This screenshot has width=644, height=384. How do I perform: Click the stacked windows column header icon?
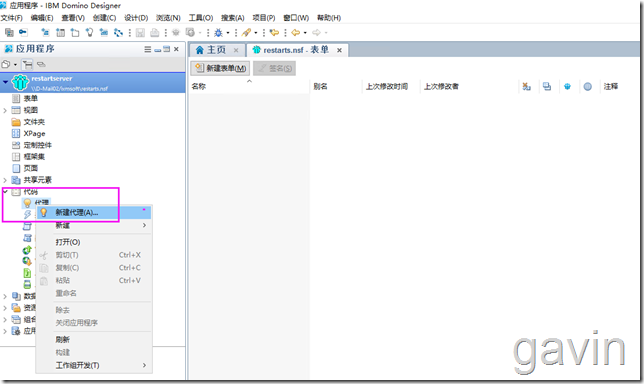547,86
